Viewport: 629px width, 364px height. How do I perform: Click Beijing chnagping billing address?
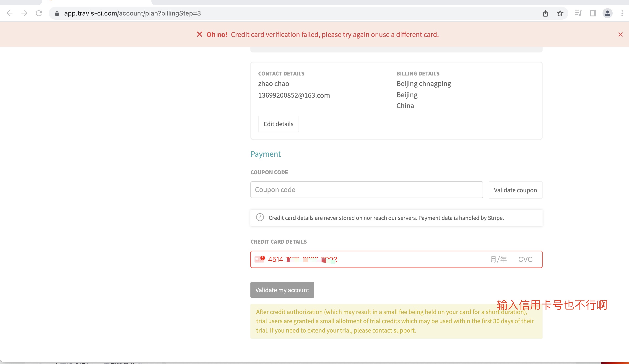click(424, 84)
